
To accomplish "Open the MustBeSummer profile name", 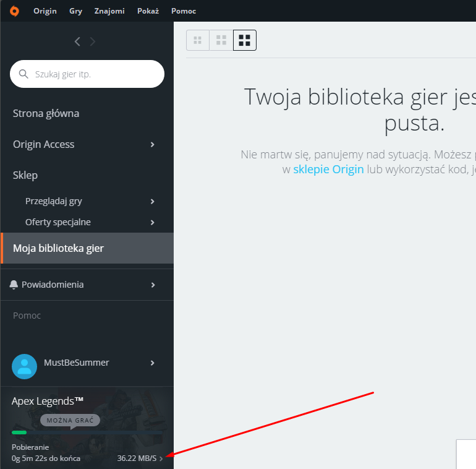I will point(76,363).
